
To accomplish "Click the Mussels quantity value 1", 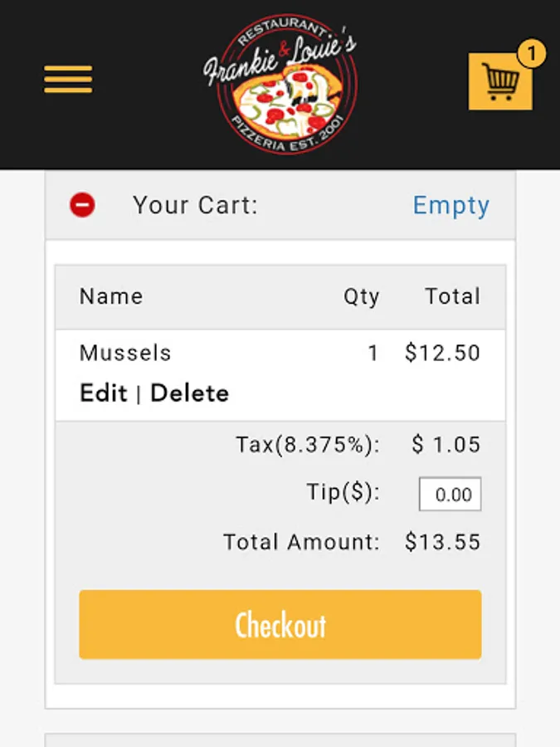I will click(373, 353).
